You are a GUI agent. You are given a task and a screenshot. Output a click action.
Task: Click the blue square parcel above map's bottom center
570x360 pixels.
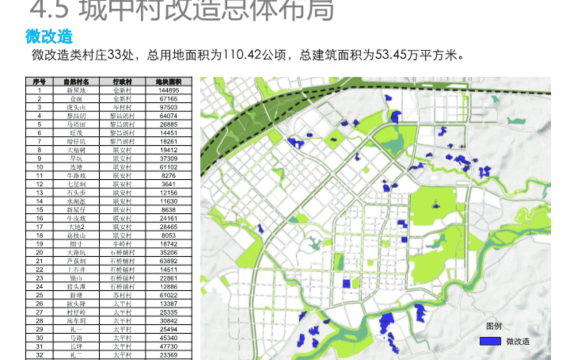(x=346, y=284)
